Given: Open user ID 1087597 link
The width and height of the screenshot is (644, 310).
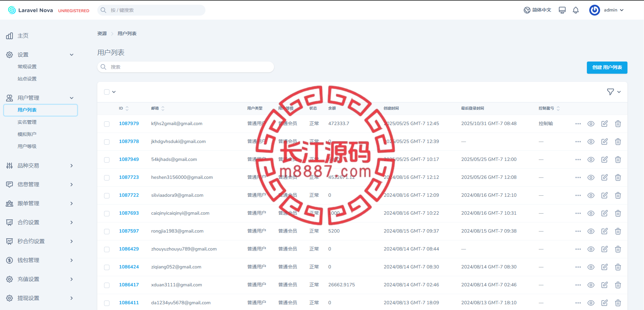Looking at the screenshot, I should click(x=129, y=231).
